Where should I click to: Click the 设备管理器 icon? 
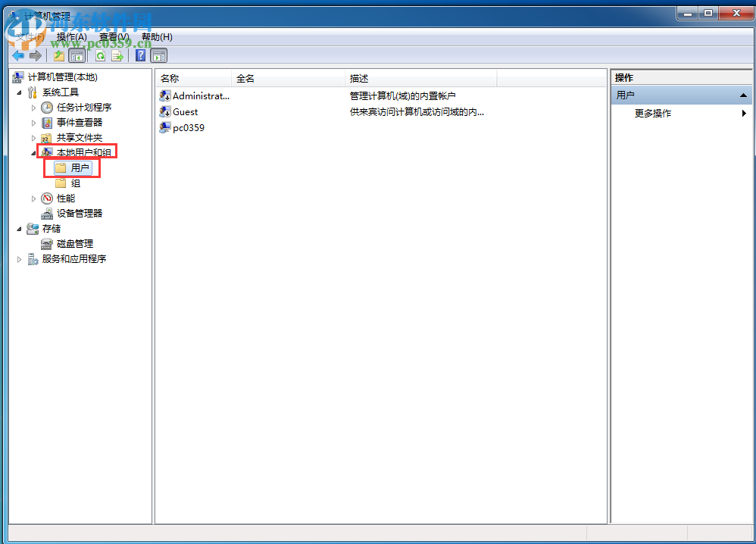coord(47,214)
